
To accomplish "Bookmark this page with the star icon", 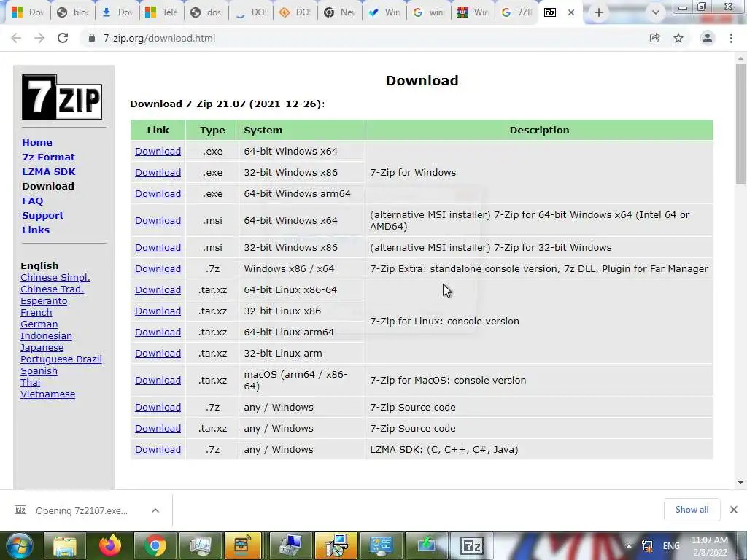I will pyautogui.click(x=678, y=38).
